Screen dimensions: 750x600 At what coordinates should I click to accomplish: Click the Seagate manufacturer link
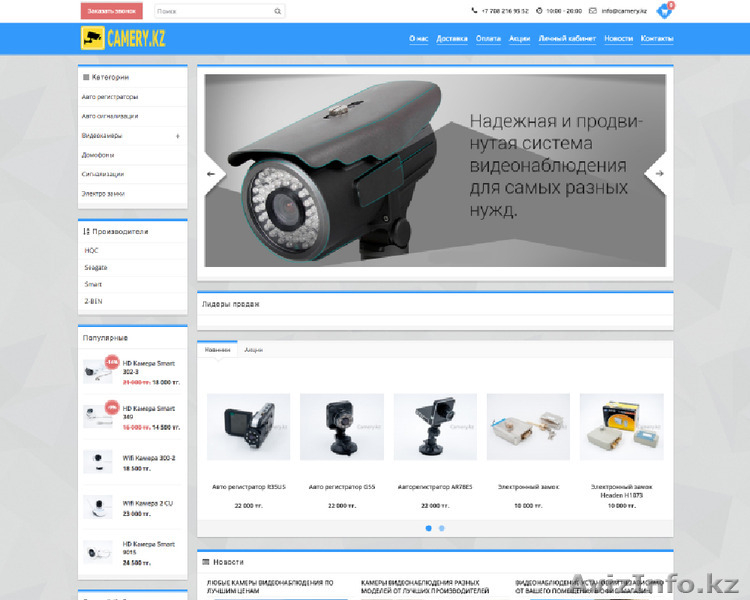pyautogui.click(x=96, y=268)
